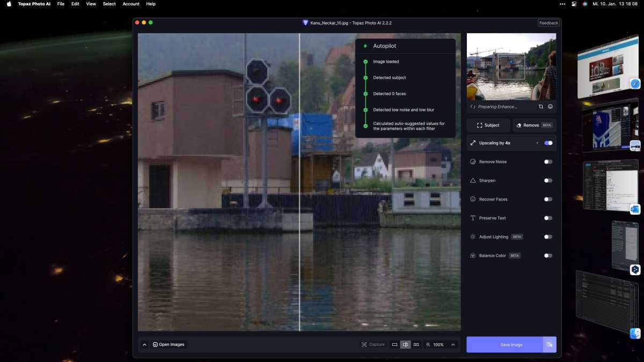The height and width of the screenshot is (362, 644).
Task: Select the single view layout icon
Action: [394, 344]
